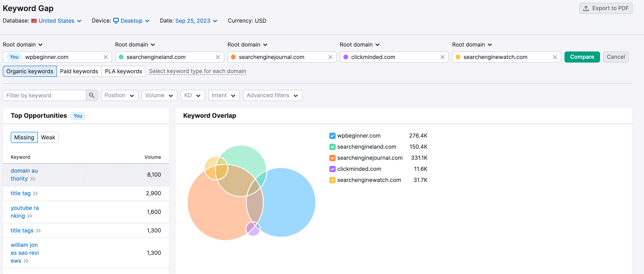Click the double-arrow icon next to title tags
Viewport: 644px width, 274px height.
[39, 231]
